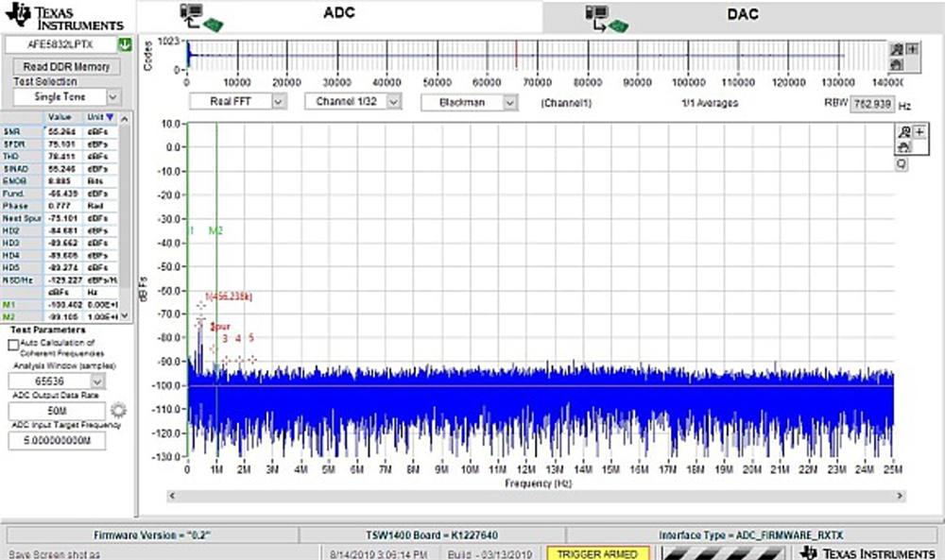
Task: Open the Real FFT display type dropdown
Action: point(279,102)
